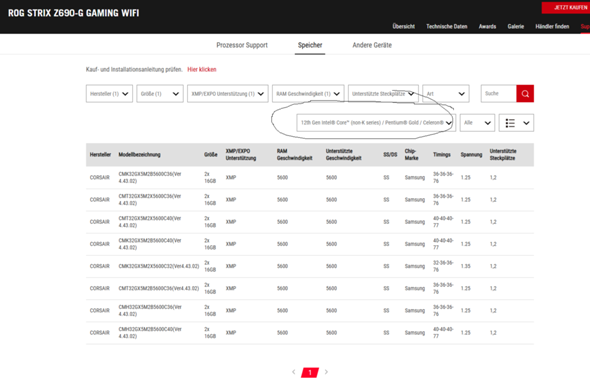
Task: Click the Hersteller column header
Action: [100, 155]
